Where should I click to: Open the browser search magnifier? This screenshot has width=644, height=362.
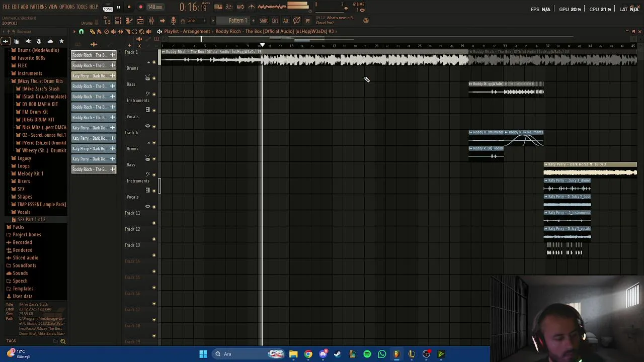pos(63,341)
